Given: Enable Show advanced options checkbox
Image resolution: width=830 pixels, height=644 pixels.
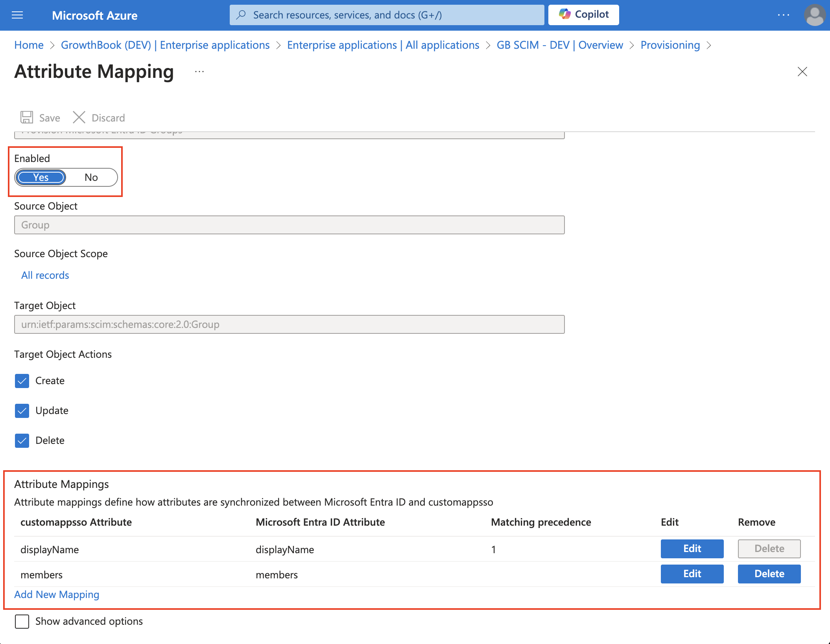Looking at the screenshot, I should coord(22,622).
